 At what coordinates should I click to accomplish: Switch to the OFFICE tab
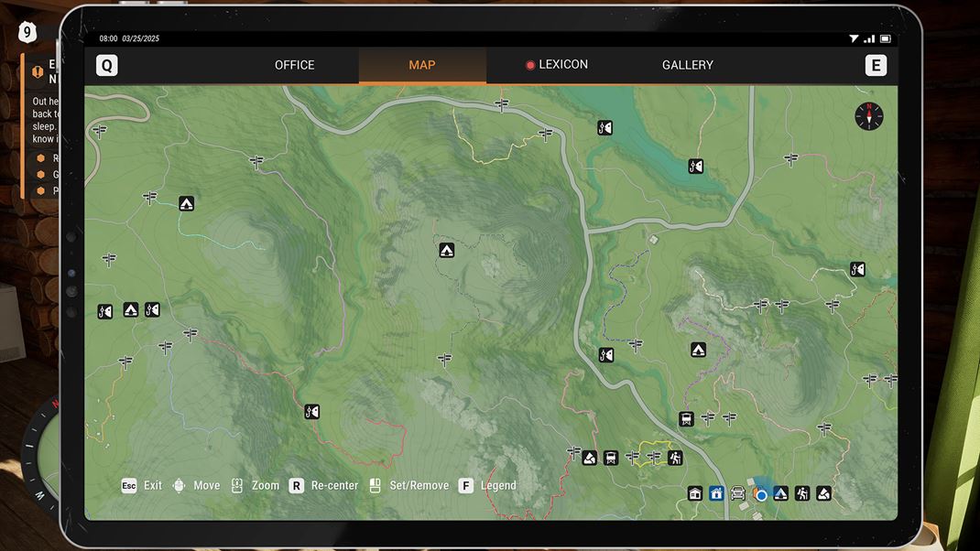294,65
